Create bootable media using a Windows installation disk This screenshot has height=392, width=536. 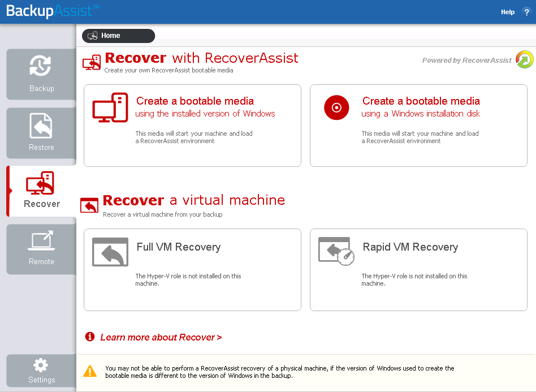click(418, 126)
